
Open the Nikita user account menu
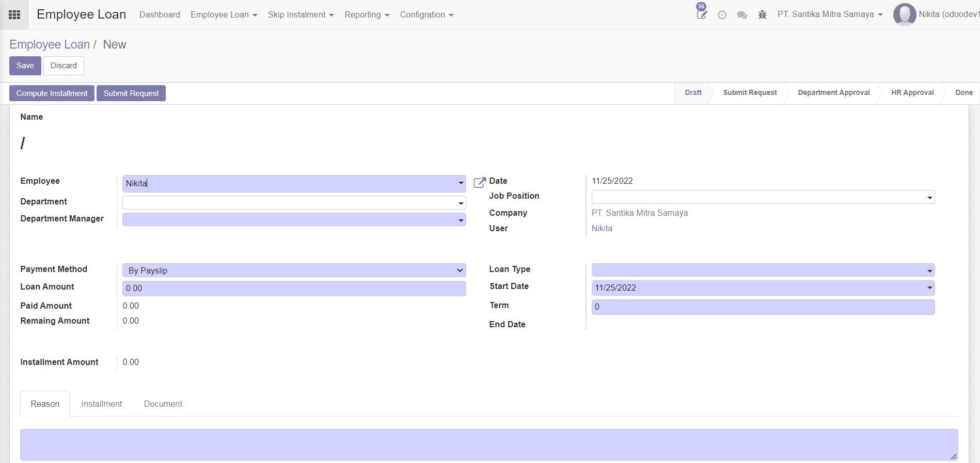(949, 14)
